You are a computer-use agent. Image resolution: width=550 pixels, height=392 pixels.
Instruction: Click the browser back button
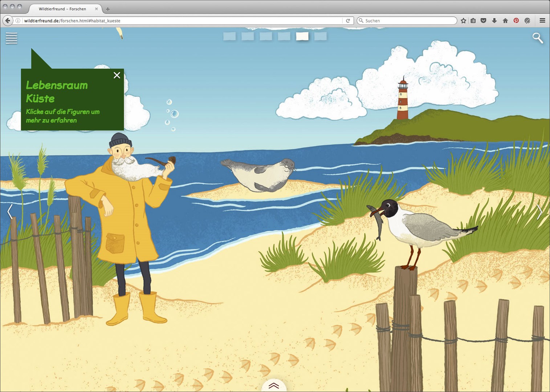[x=8, y=21]
